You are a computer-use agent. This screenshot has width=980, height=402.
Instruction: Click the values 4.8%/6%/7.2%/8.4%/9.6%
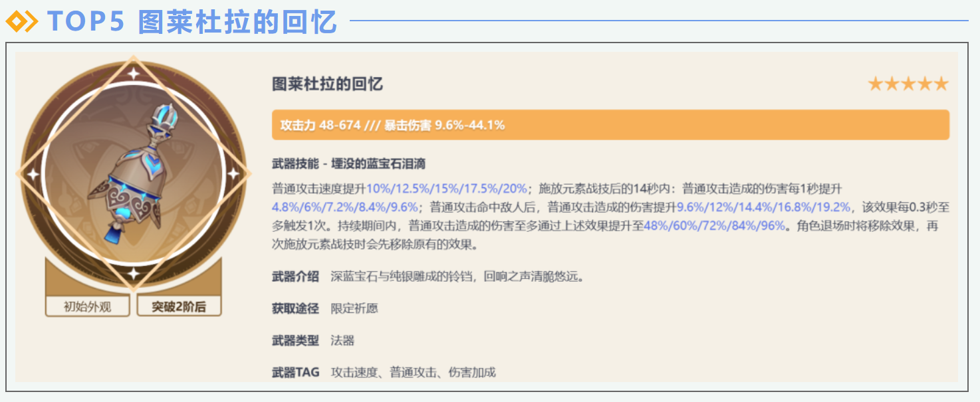[345, 207]
